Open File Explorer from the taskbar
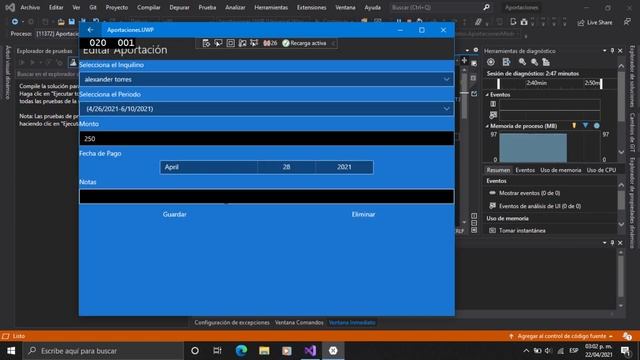 pyautogui.click(x=264, y=351)
